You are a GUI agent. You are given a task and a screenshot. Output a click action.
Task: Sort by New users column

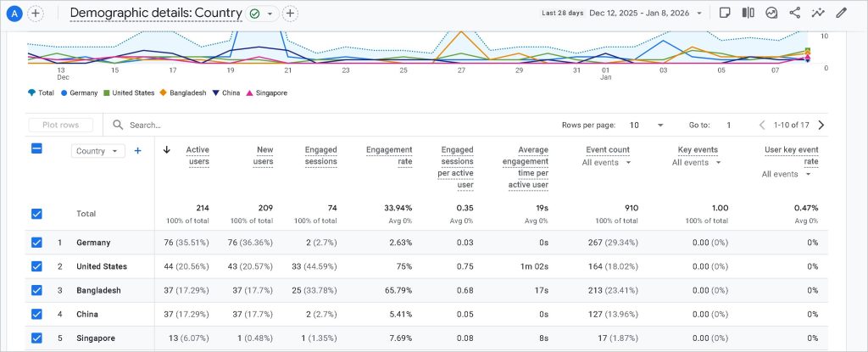click(264, 156)
